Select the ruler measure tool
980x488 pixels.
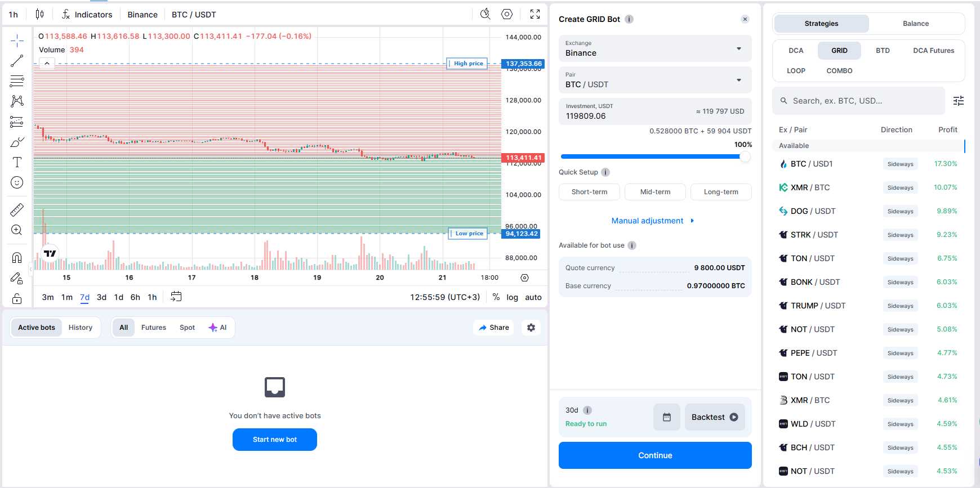tap(17, 210)
